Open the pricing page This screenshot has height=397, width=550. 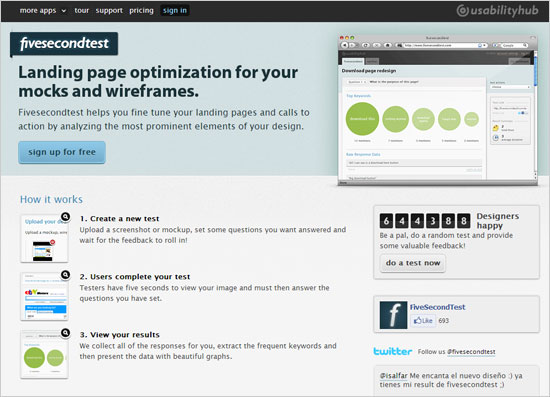tap(141, 11)
